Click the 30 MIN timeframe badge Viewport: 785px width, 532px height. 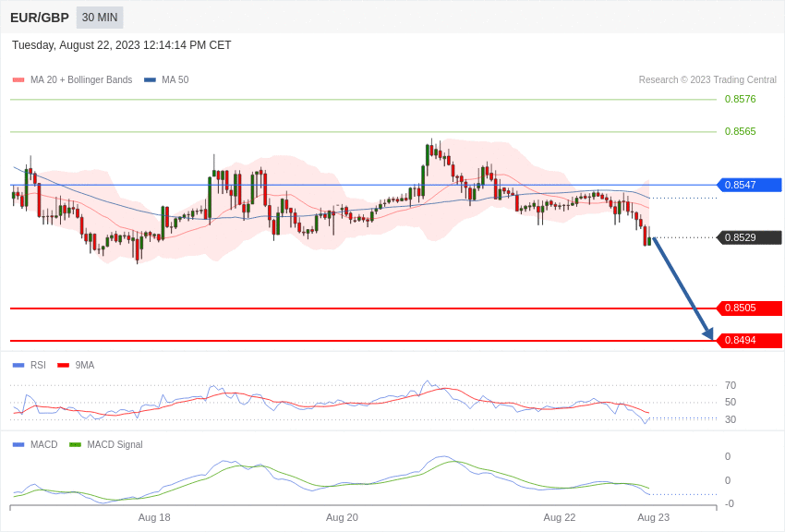click(x=100, y=18)
